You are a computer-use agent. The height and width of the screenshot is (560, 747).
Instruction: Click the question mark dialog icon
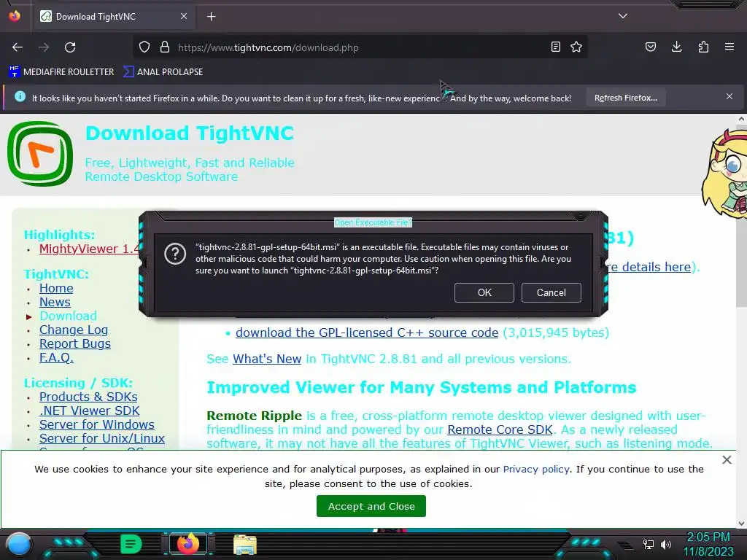tap(175, 254)
